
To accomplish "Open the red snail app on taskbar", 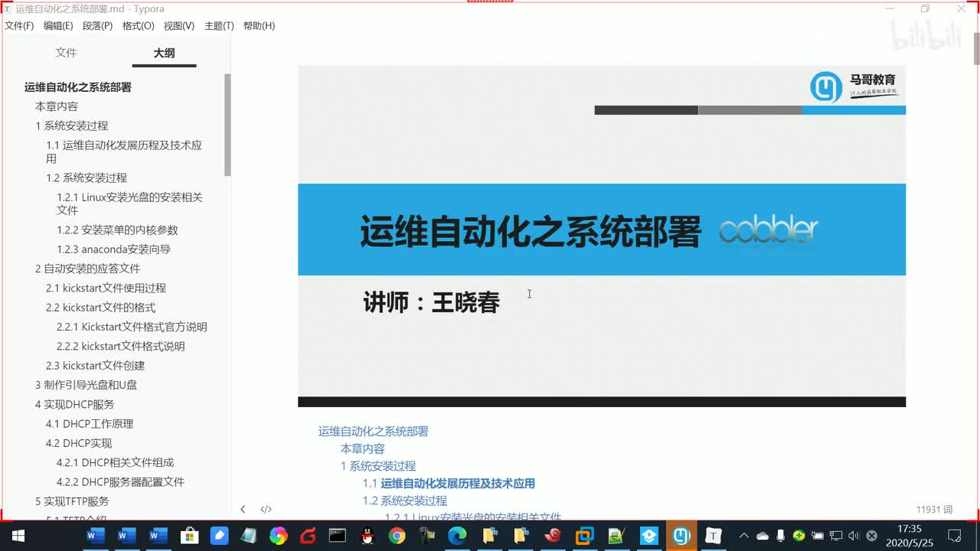I will [552, 536].
